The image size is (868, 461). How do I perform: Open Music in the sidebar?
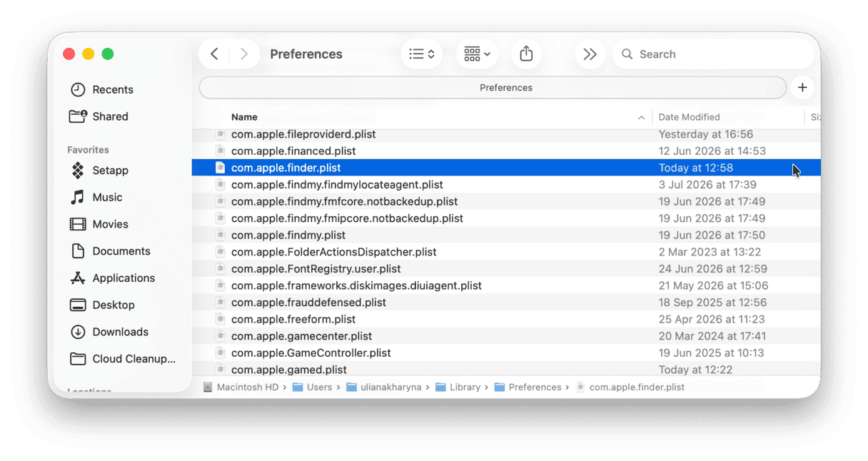(107, 198)
